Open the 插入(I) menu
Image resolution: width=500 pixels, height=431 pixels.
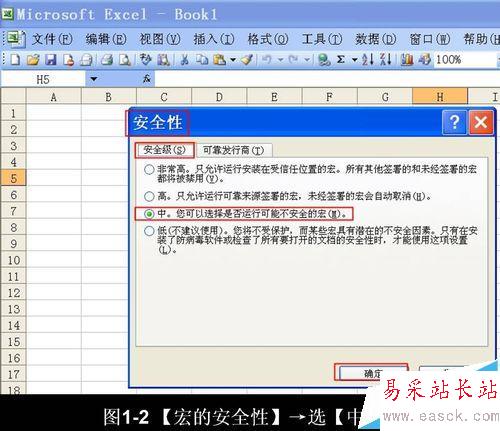(214, 39)
